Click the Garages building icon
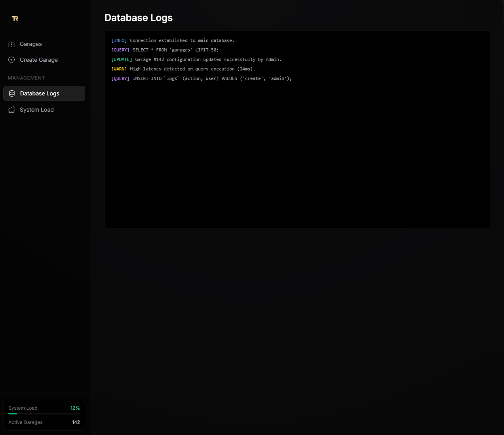 tap(11, 44)
